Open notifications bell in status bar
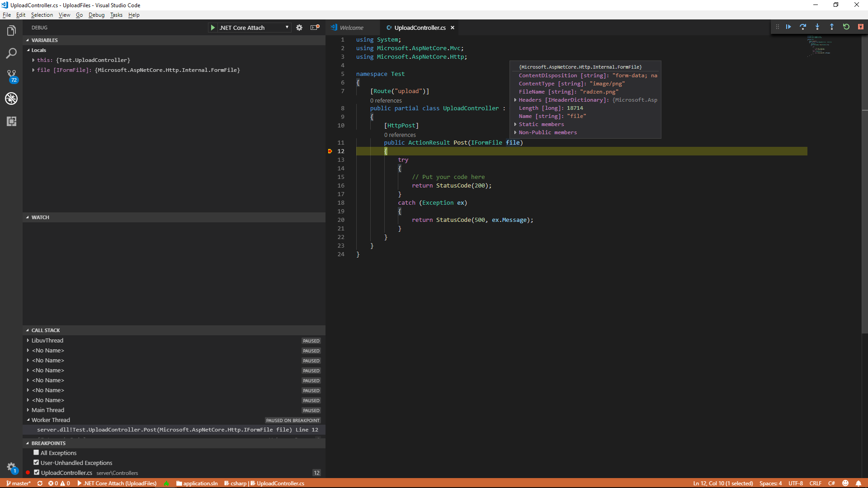Viewport: 868px width, 488px height. pyautogui.click(x=859, y=483)
